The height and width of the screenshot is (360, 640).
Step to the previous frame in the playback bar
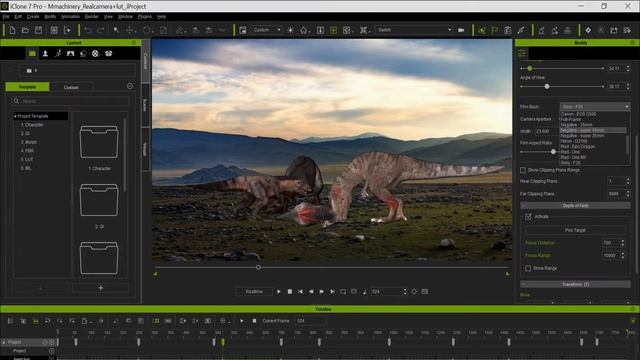(x=311, y=291)
